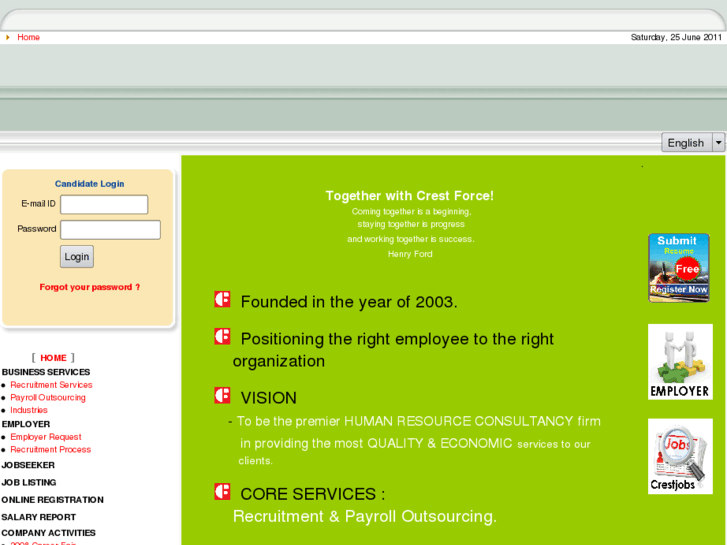Click the logo bullet beside CORE SERVICES
The height and width of the screenshot is (545, 727).
point(222,491)
